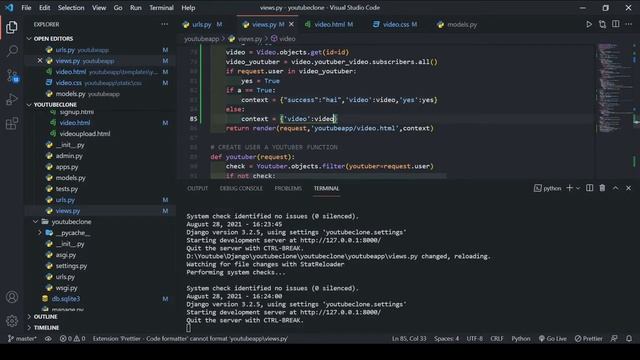The image size is (640, 360).
Task: Open the Extensions view
Action: (x=12, y=123)
